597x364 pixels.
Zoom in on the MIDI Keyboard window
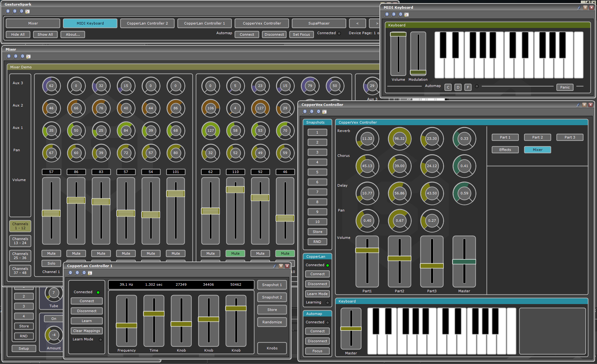point(400,15)
